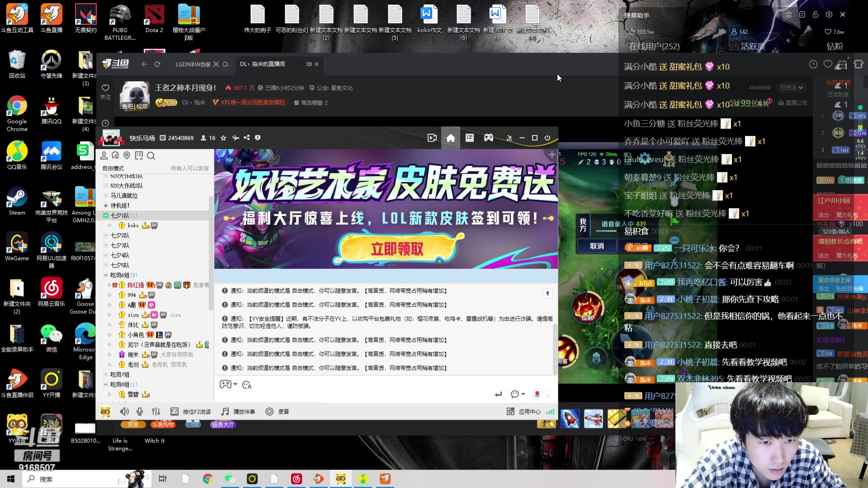The height and width of the screenshot is (488, 868).
Task: Switch to LGDNBW伪装 tab
Action: pos(193,65)
